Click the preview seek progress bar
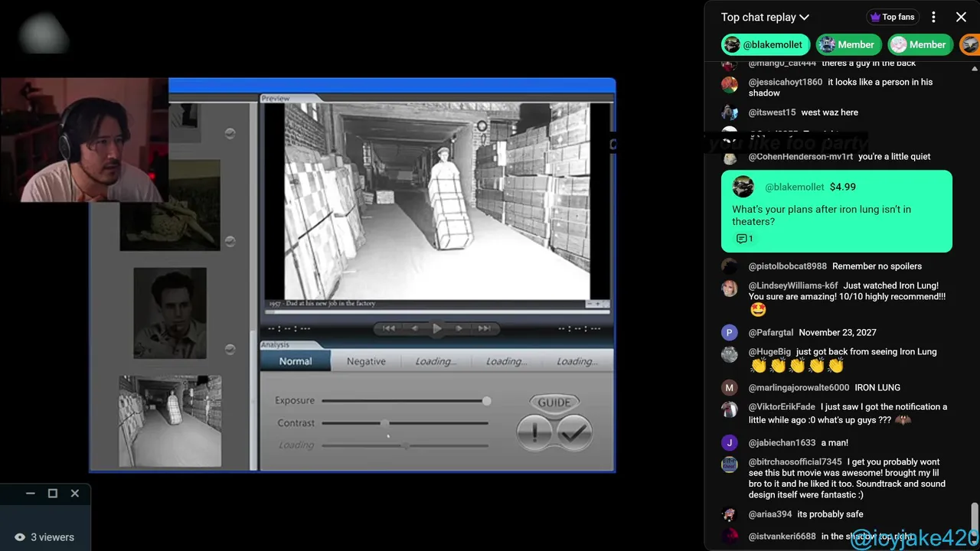The width and height of the screenshot is (980, 551). point(437,311)
